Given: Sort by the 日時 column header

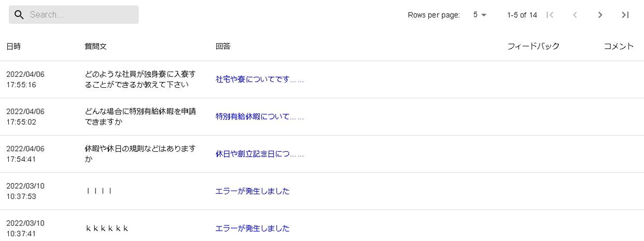Looking at the screenshot, I should (13, 46).
